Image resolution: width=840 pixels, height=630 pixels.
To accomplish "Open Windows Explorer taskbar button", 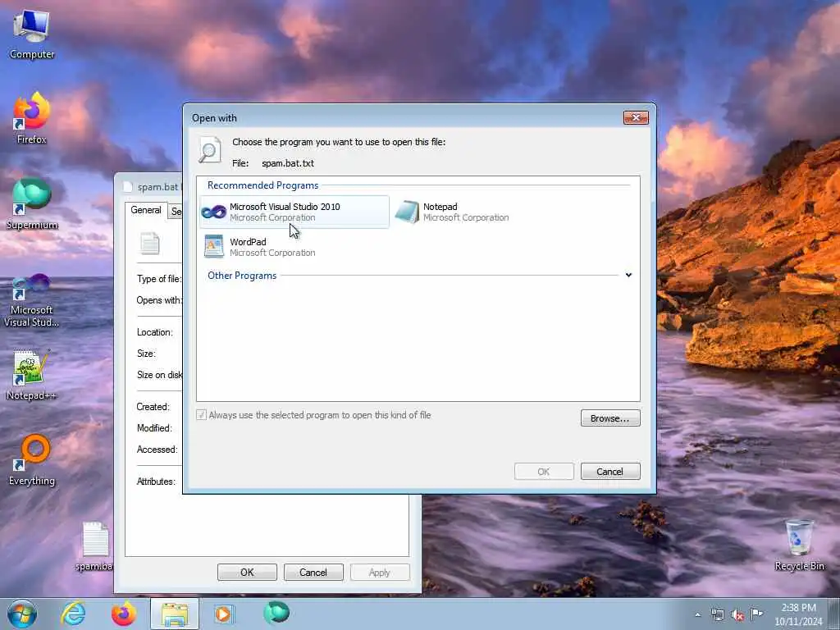I will point(175,614).
